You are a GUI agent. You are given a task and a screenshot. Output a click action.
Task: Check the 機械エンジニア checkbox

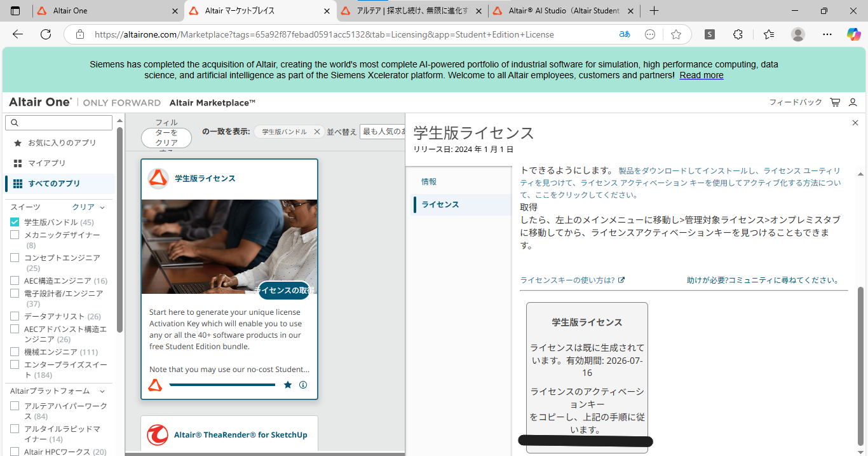click(x=15, y=352)
